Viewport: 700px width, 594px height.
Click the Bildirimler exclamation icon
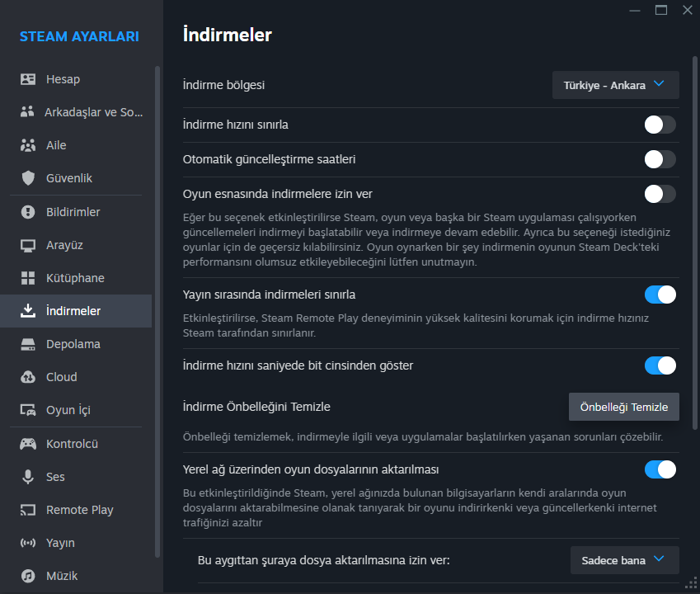pos(28,212)
